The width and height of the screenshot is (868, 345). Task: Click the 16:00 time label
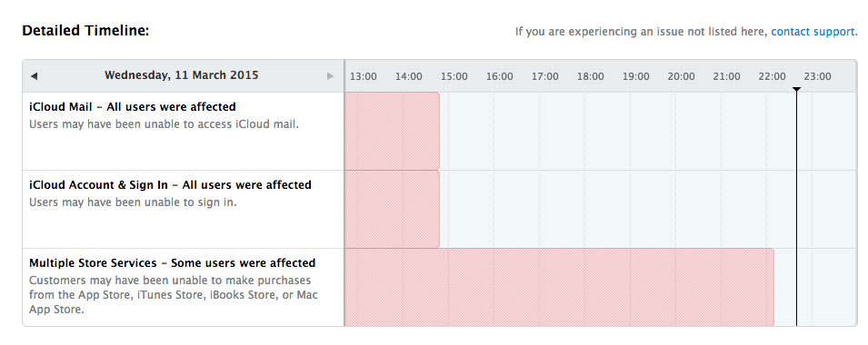(x=499, y=77)
